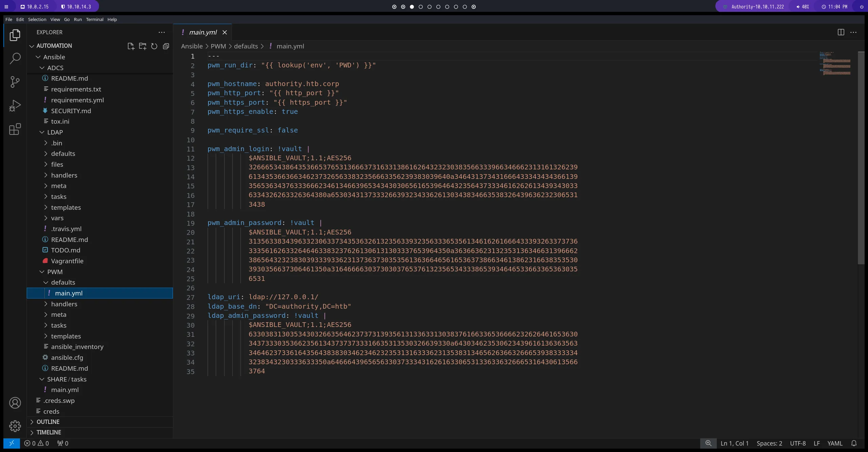The width and height of the screenshot is (868, 452).
Task: Open the Selection menu
Action: (37, 19)
